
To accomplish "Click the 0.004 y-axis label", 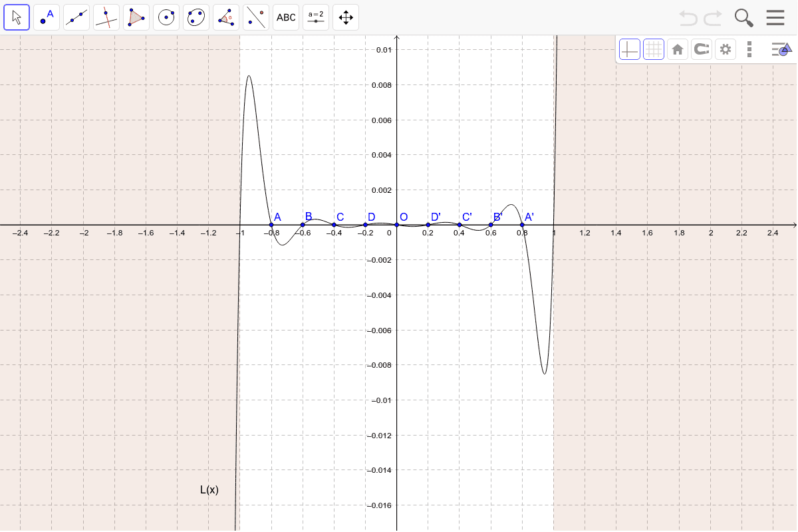I will [382, 155].
